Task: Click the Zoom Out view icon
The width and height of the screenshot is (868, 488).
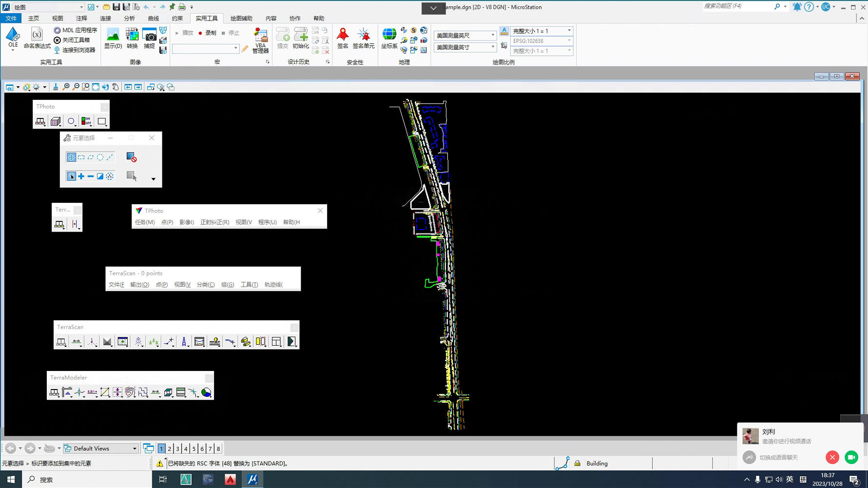Action: [76, 87]
